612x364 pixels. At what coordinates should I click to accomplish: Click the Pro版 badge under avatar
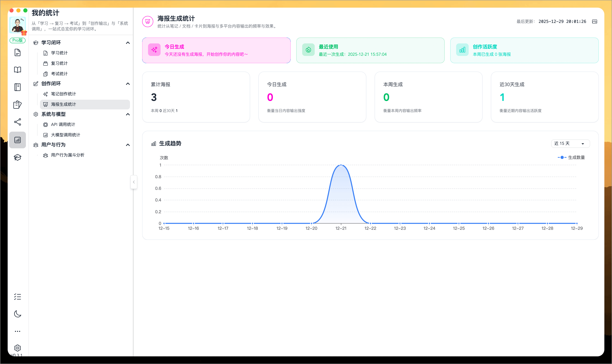pos(17,40)
